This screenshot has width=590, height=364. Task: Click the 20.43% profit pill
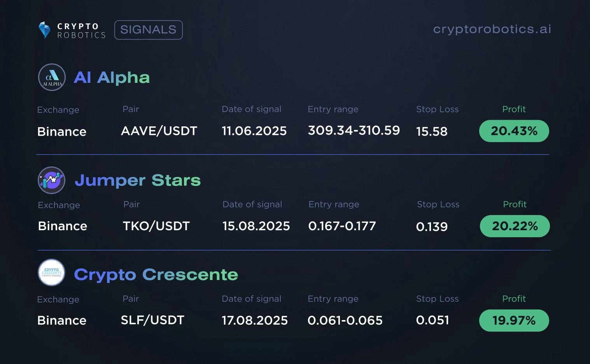pyautogui.click(x=514, y=131)
